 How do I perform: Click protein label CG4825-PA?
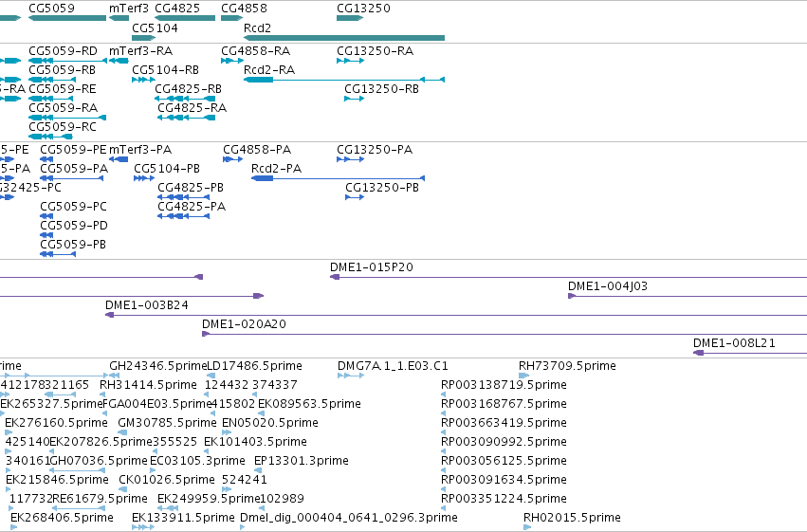click(192, 207)
